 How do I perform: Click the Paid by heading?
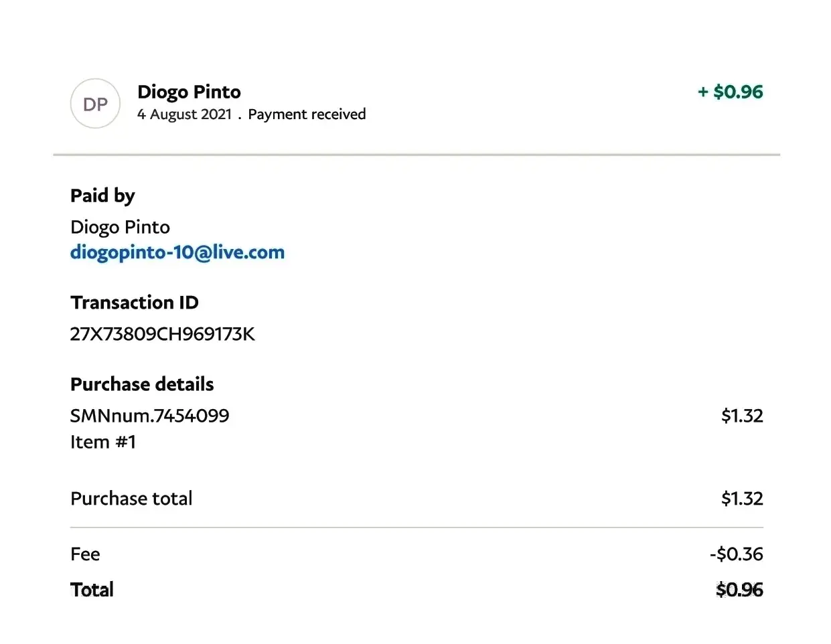coord(102,195)
